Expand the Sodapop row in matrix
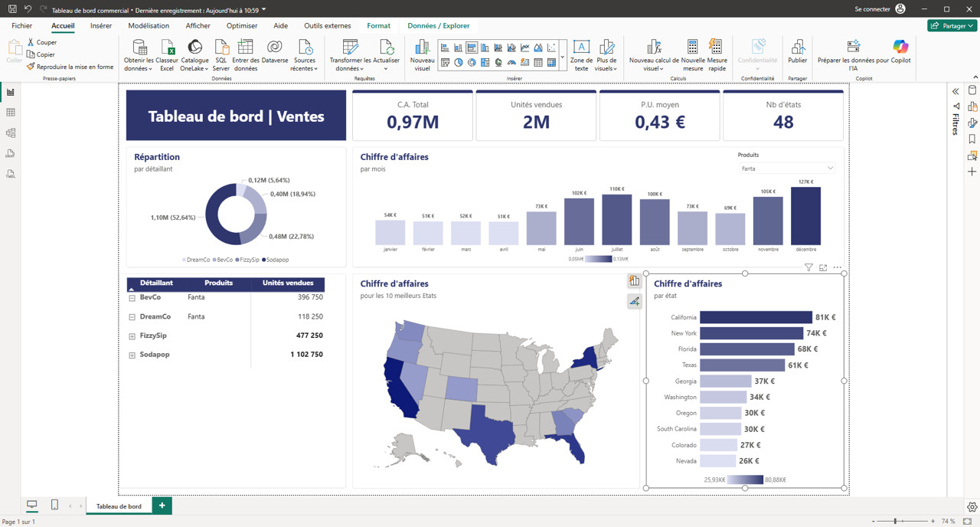This screenshot has height=527, width=980. (x=132, y=355)
